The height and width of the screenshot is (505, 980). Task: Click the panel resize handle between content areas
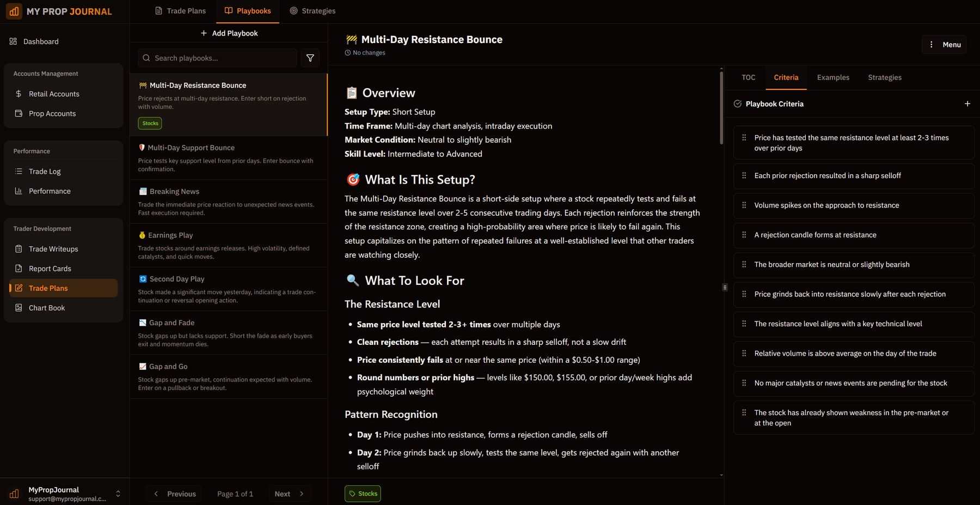pos(725,287)
